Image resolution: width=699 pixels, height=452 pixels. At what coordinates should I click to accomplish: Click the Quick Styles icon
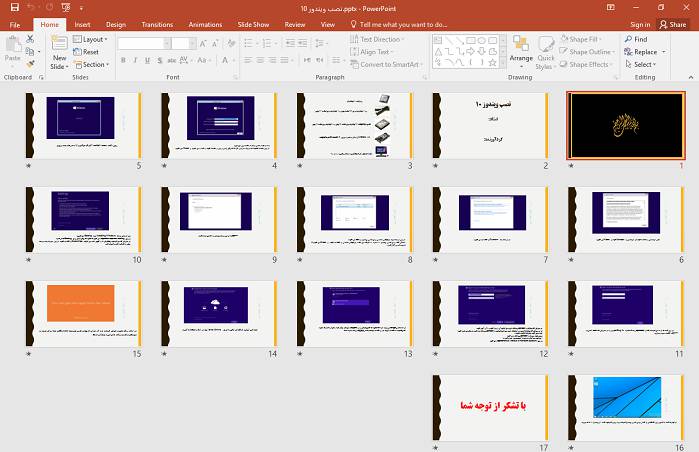[546, 50]
